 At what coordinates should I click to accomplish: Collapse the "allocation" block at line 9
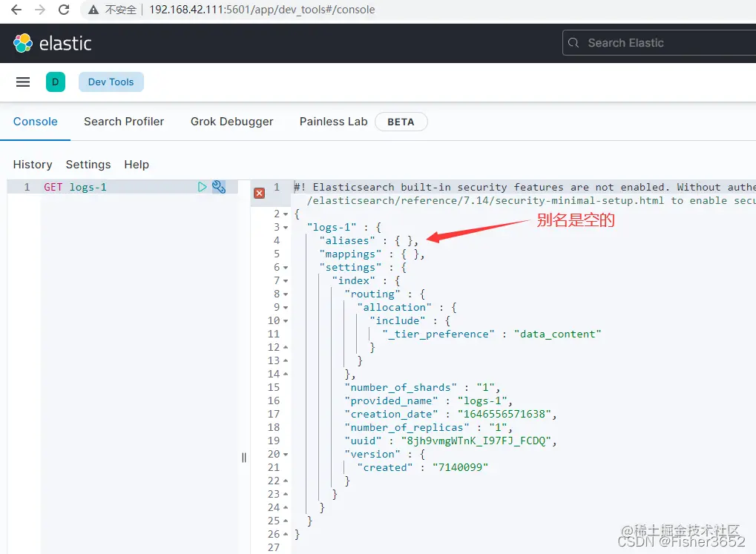coord(286,308)
